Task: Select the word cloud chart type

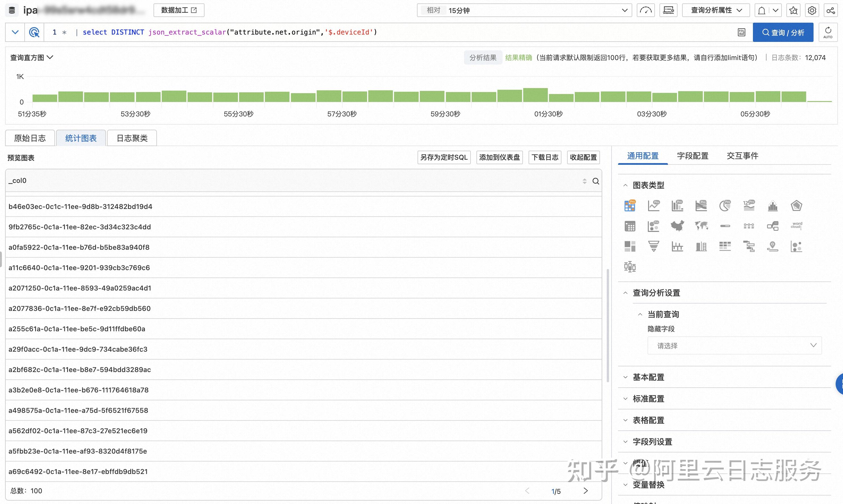Action: (x=796, y=226)
